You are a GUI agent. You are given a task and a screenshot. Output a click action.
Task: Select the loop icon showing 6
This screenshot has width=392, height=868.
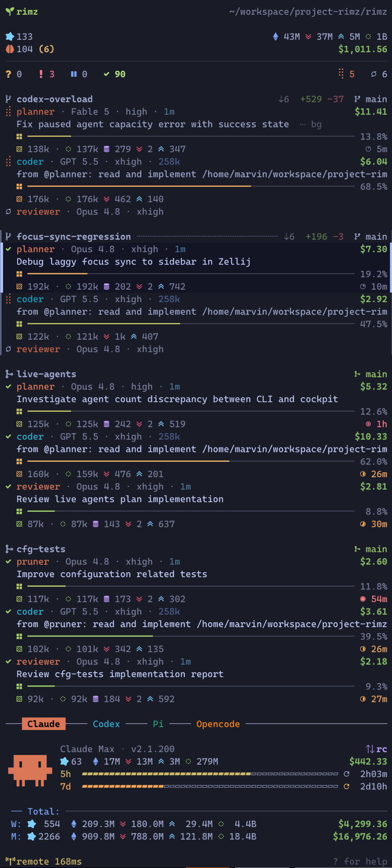pyautogui.click(x=374, y=74)
